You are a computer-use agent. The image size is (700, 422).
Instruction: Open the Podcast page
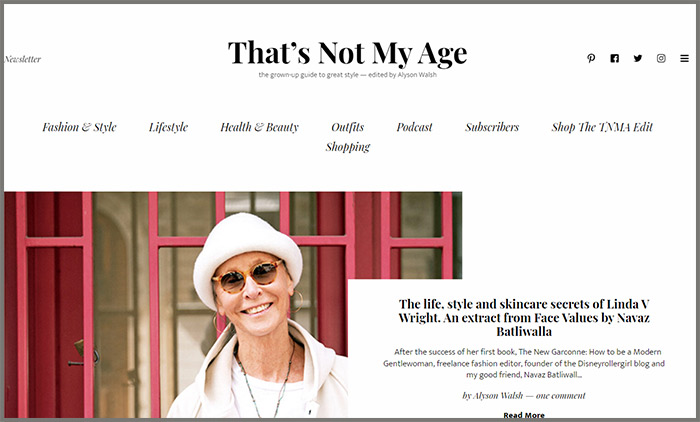tap(414, 127)
